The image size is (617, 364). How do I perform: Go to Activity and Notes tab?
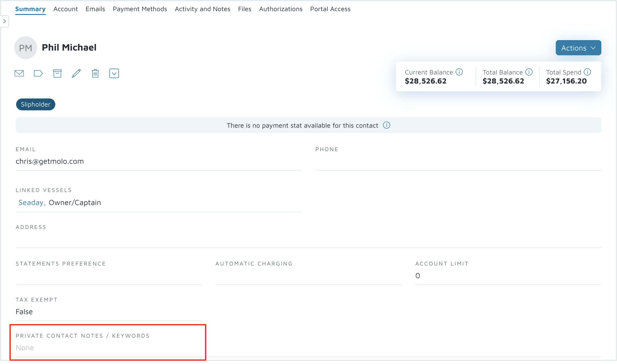(x=203, y=9)
